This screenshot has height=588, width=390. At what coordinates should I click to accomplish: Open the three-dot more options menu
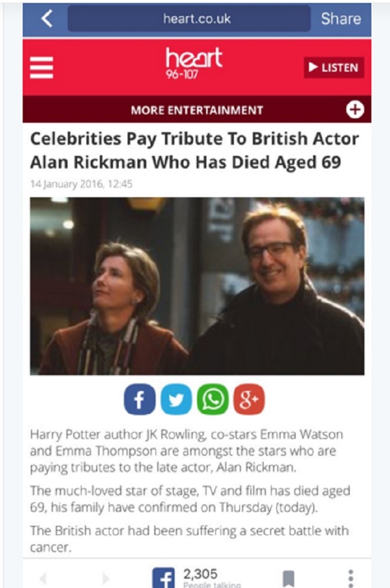click(350, 578)
